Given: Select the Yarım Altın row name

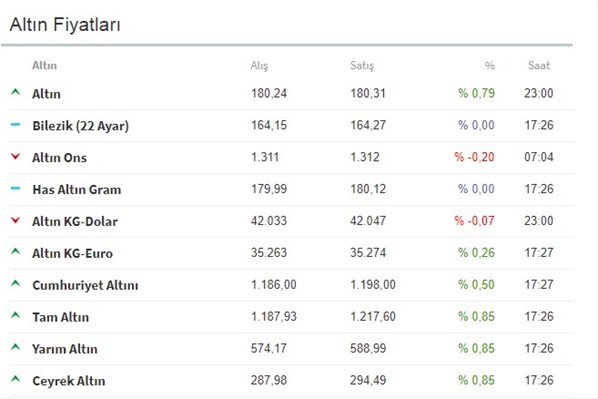Looking at the screenshot, I should point(65,349).
